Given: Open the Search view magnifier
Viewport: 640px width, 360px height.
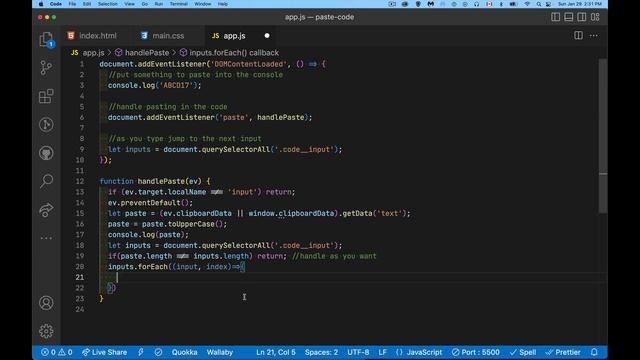Looking at the screenshot, I should [46, 181].
